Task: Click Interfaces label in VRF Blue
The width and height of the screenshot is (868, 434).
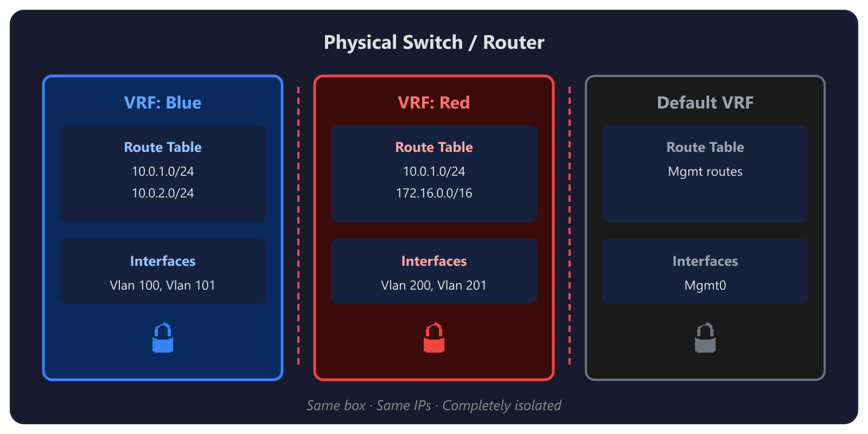Action: (163, 261)
